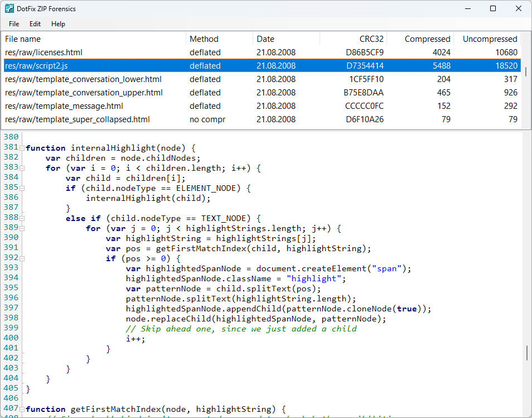Open the Help menu
532x418 pixels.
coord(58,24)
